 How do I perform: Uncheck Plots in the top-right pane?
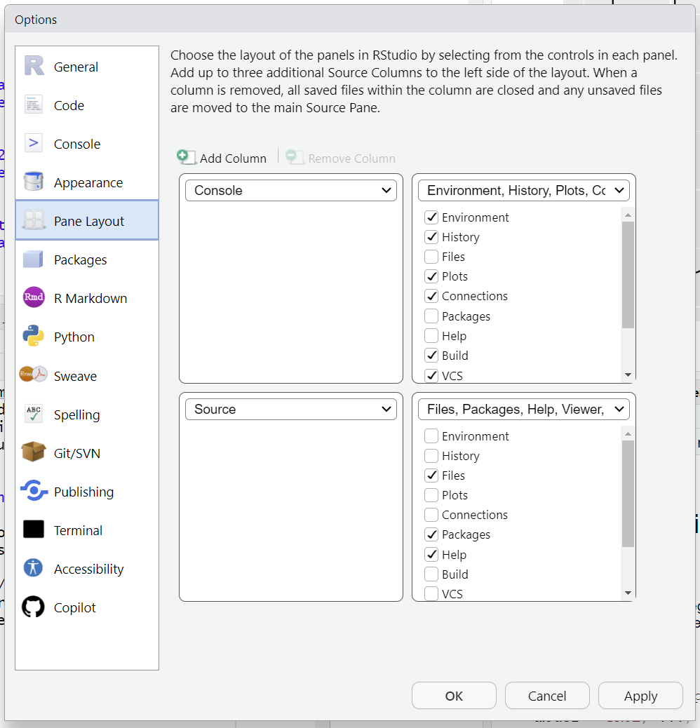click(431, 276)
